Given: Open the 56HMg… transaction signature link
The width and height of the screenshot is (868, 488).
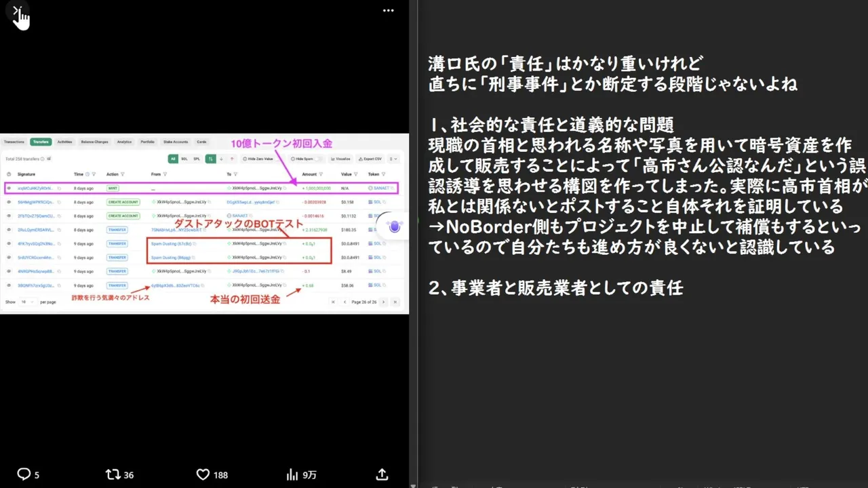Looking at the screenshot, I should [36, 202].
